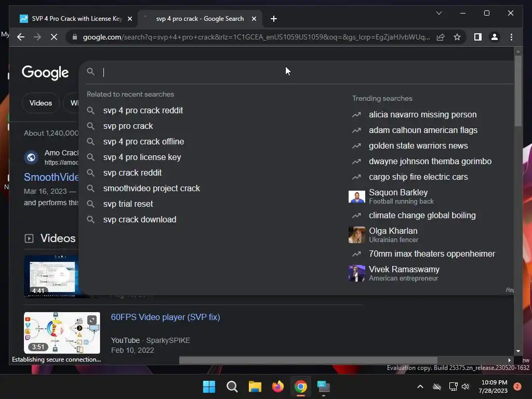The width and height of the screenshot is (532, 399).
Task: Stop loading the page
Action: tap(54, 37)
